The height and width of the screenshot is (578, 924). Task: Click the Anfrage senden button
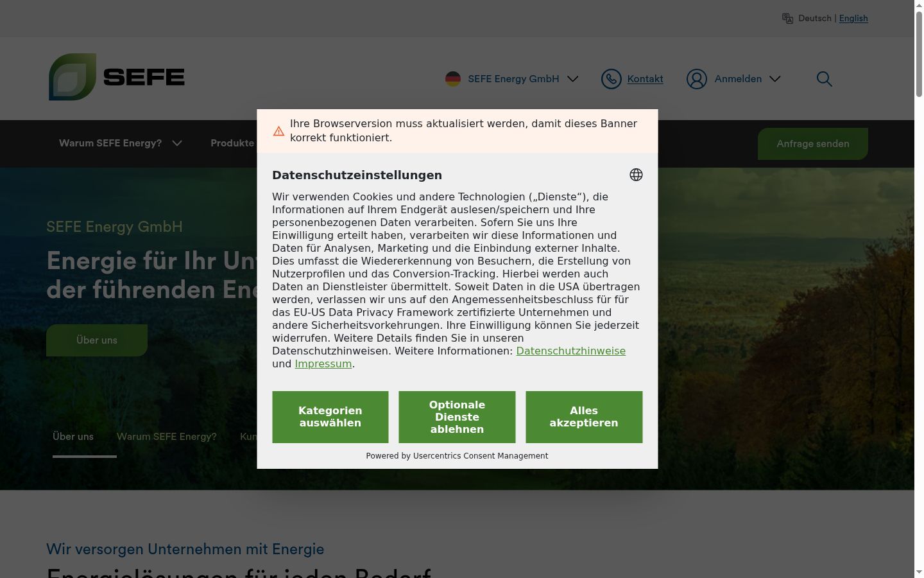[x=813, y=144]
